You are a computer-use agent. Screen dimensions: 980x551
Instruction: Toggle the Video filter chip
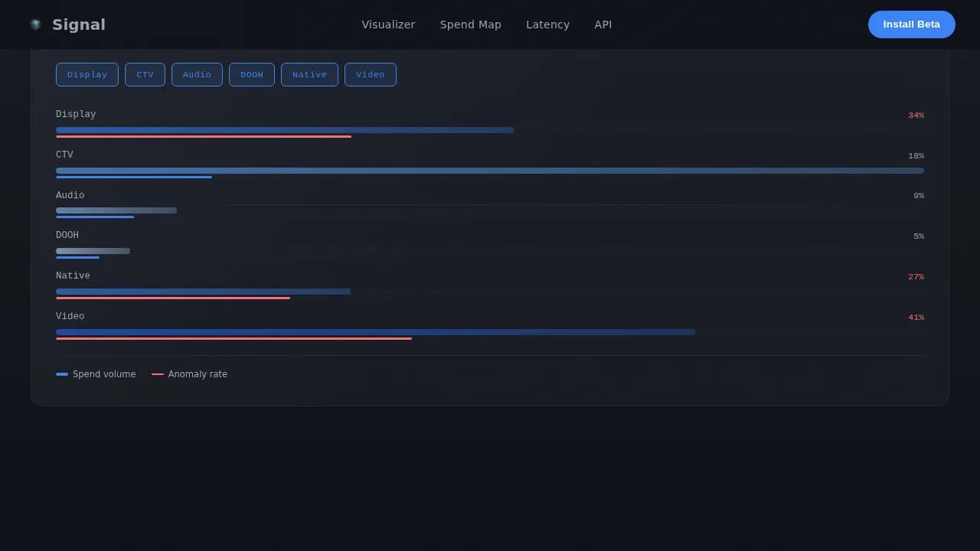370,75
